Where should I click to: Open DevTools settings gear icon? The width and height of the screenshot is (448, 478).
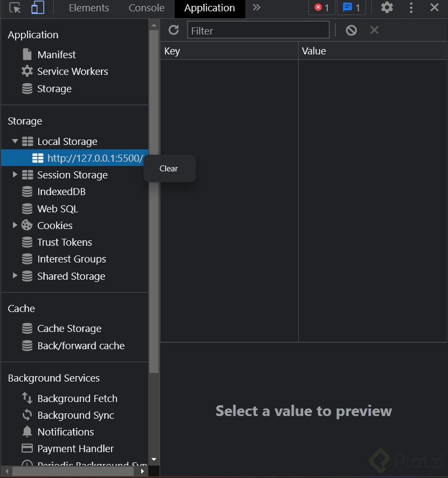coord(387,8)
